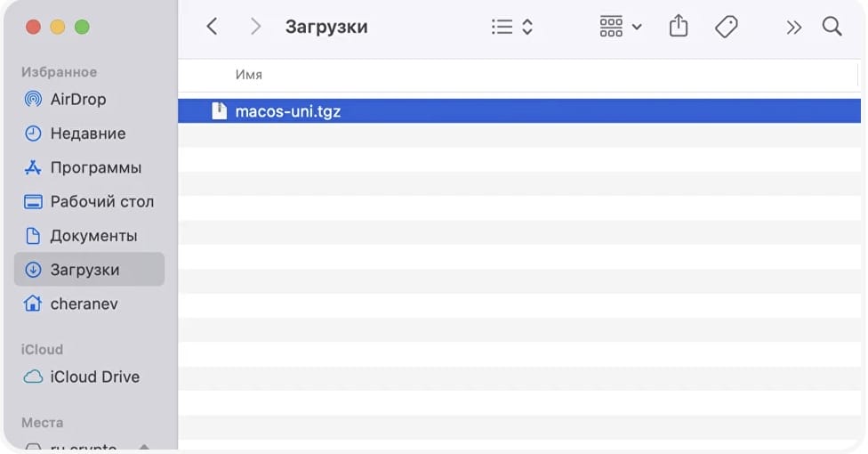
Task: Open the cheranev home folder
Action: [x=84, y=304]
